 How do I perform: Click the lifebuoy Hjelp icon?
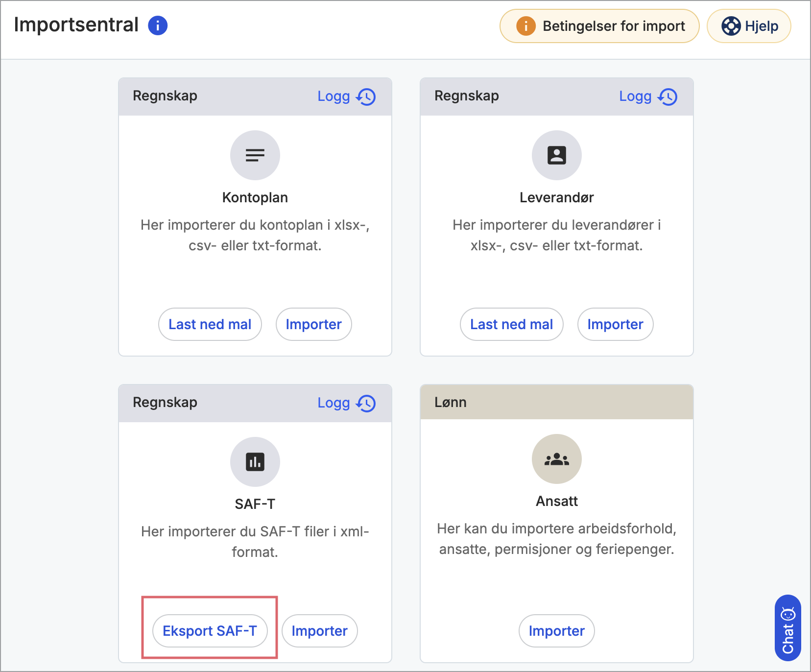click(731, 26)
